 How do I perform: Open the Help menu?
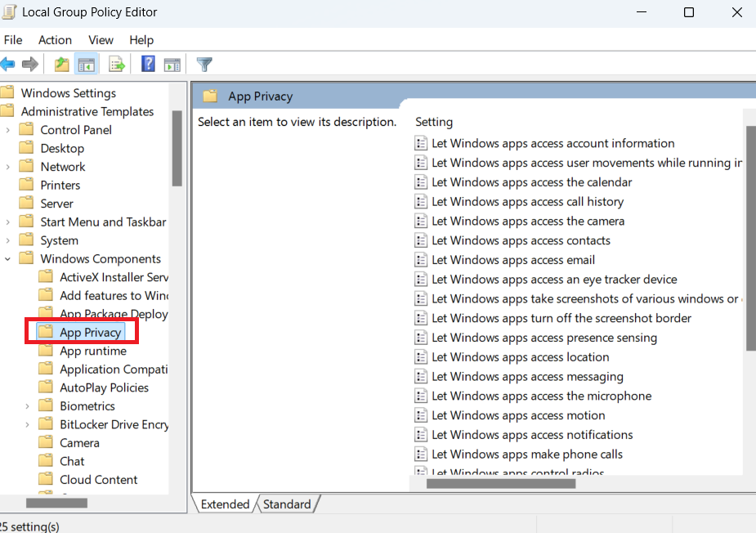coord(141,40)
